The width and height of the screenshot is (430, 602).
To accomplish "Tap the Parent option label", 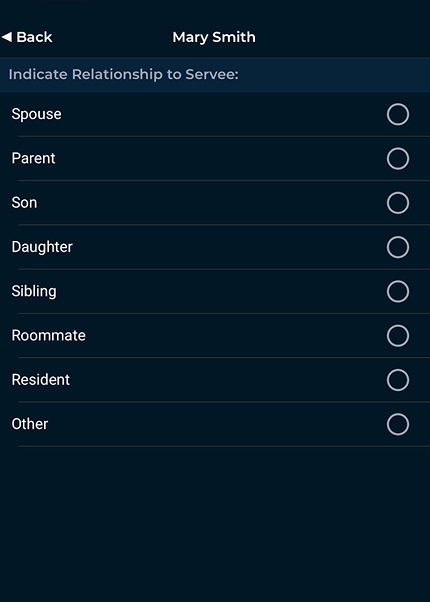I will (33, 158).
